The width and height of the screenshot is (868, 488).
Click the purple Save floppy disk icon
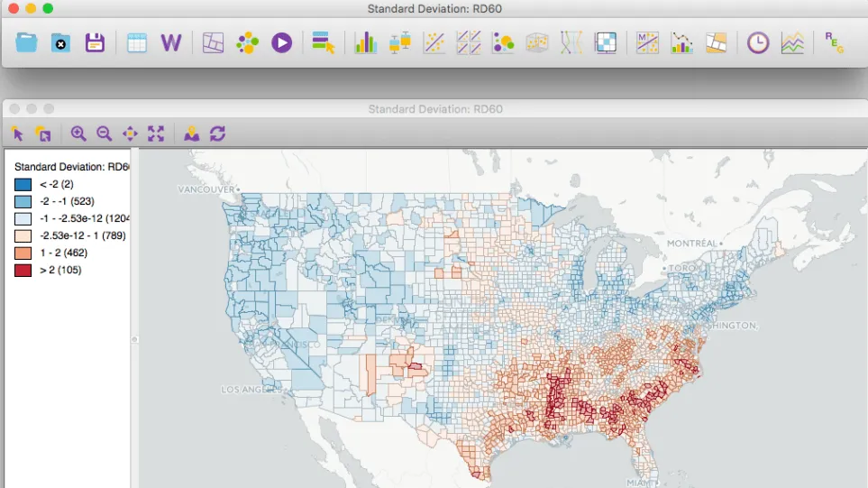coord(95,42)
